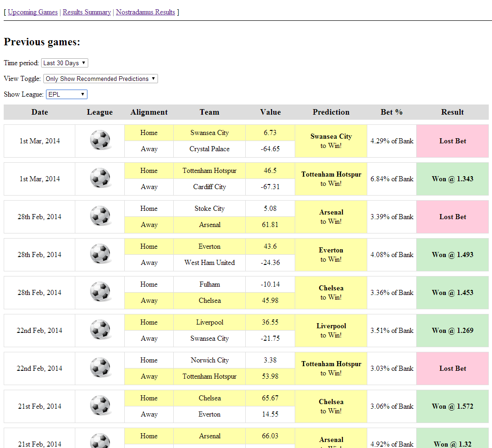Click Everton to Win! prediction cell

[331, 255]
